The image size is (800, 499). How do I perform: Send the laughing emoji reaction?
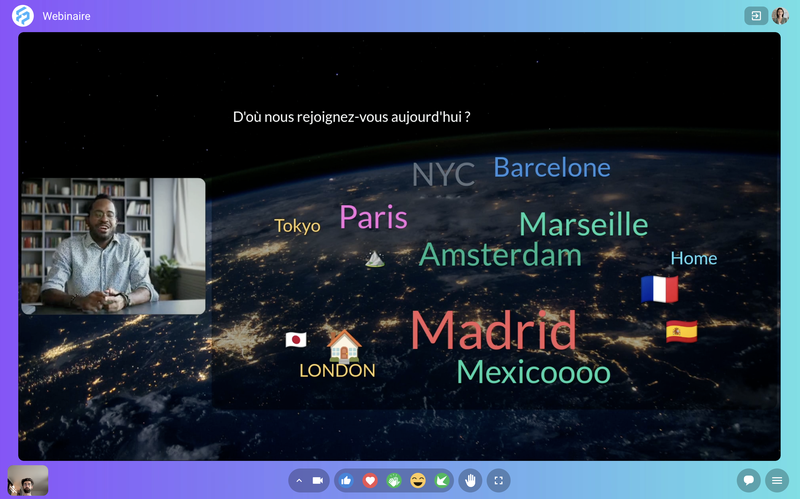point(418,481)
